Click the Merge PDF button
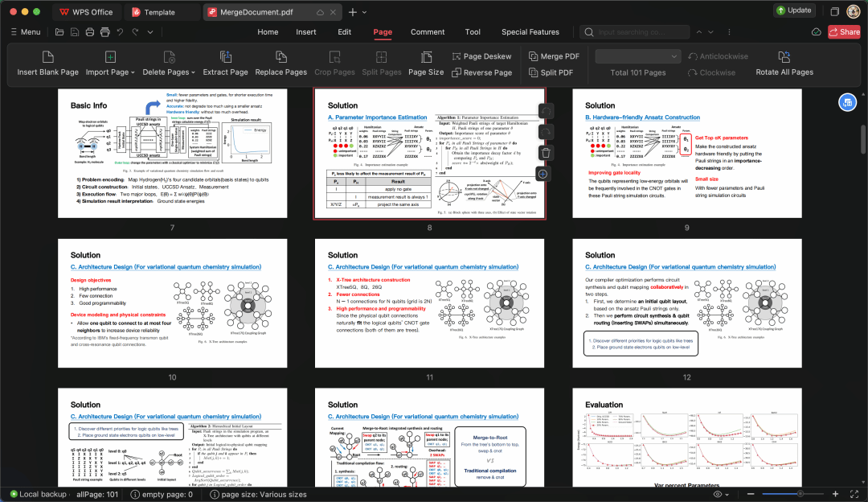This screenshot has height=502, width=868. (554, 56)
